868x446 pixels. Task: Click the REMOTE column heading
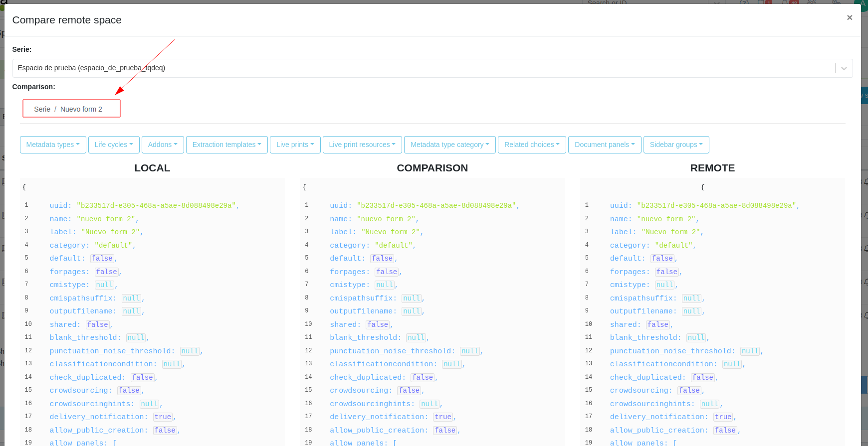point(712,168)
